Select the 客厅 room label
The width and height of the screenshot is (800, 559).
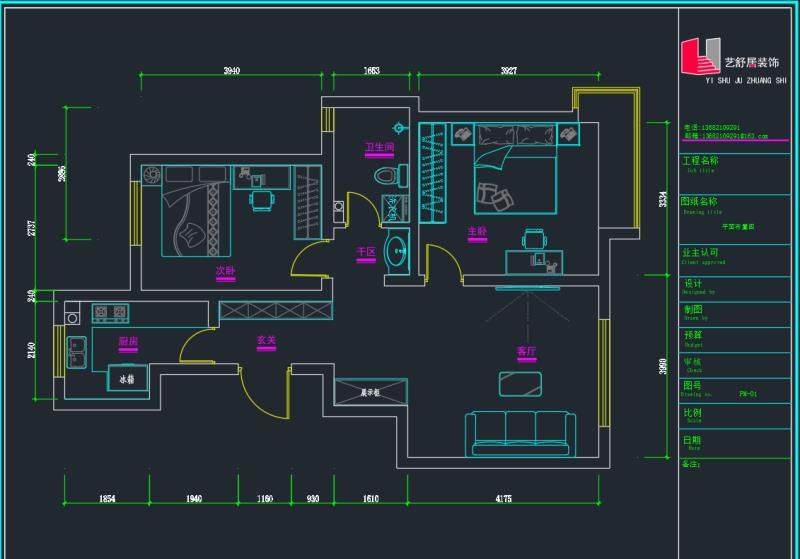click(526, 351)
